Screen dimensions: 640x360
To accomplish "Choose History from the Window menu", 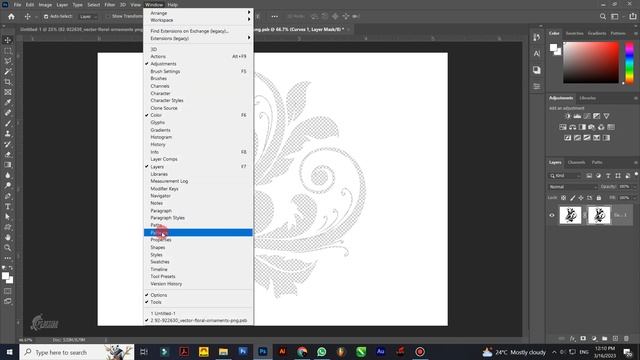I will click(198, 144).
